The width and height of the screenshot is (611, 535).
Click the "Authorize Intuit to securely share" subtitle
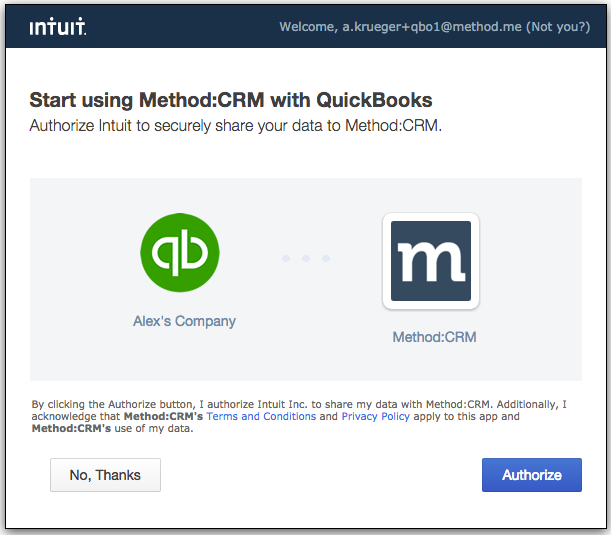coord(236,126)
